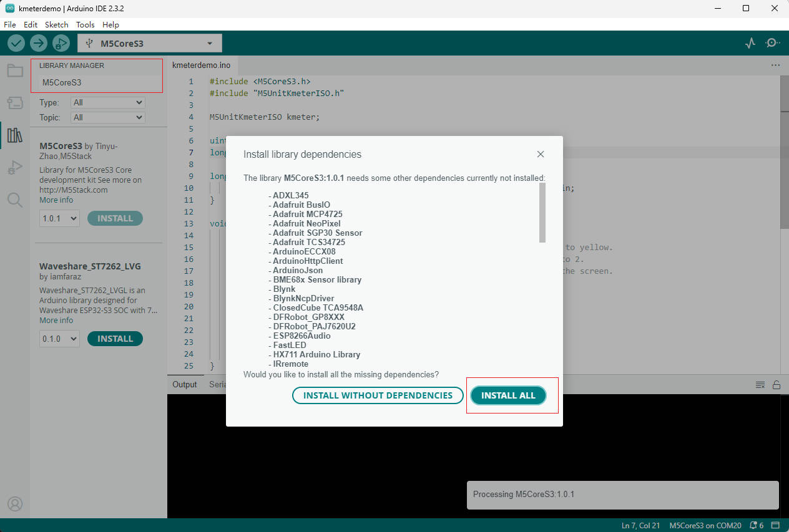
Task: Click the M5CoreS3 on COM20 status entry
Action: (705, 525)
